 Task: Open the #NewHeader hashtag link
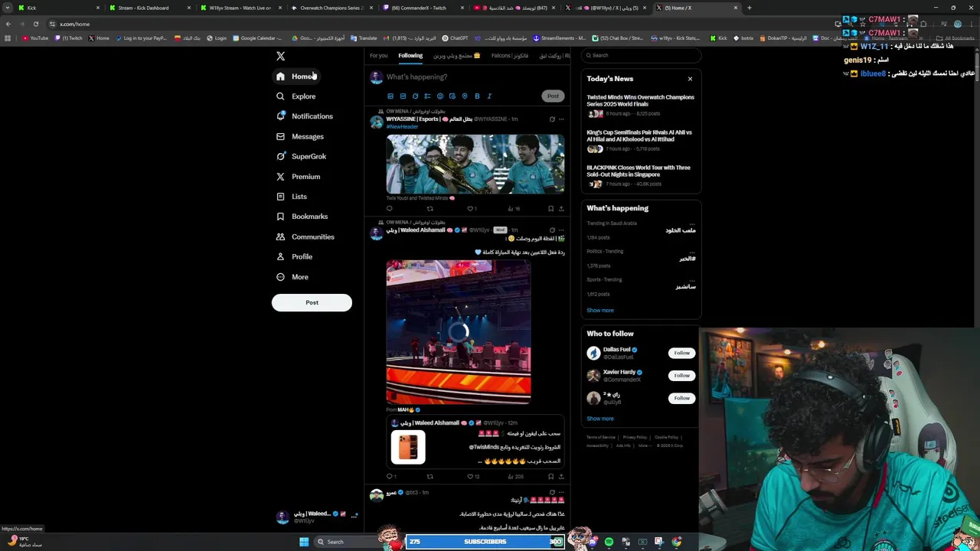coord(402,126)
